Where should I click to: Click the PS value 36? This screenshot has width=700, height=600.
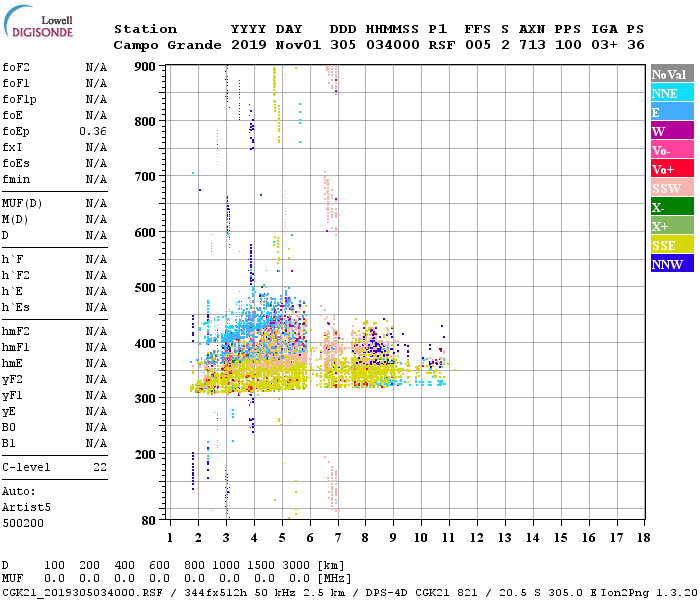point(636,45)
